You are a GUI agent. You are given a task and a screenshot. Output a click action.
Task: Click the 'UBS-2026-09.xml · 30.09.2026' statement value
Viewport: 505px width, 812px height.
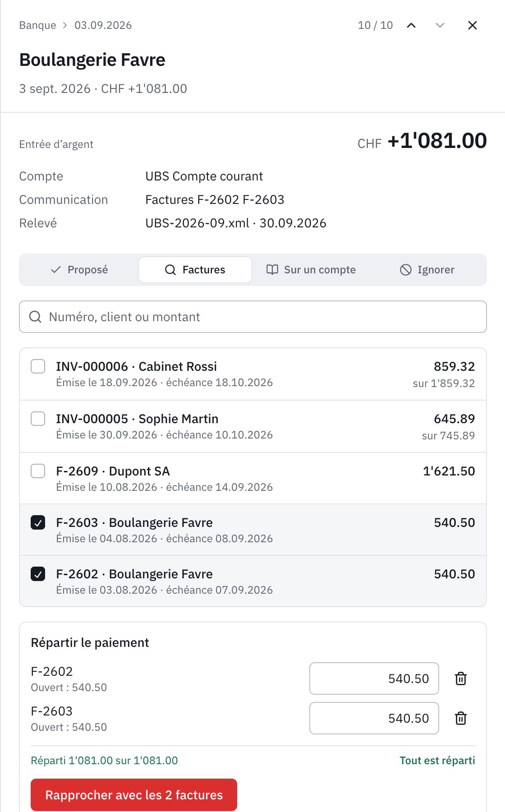point(236,223)
